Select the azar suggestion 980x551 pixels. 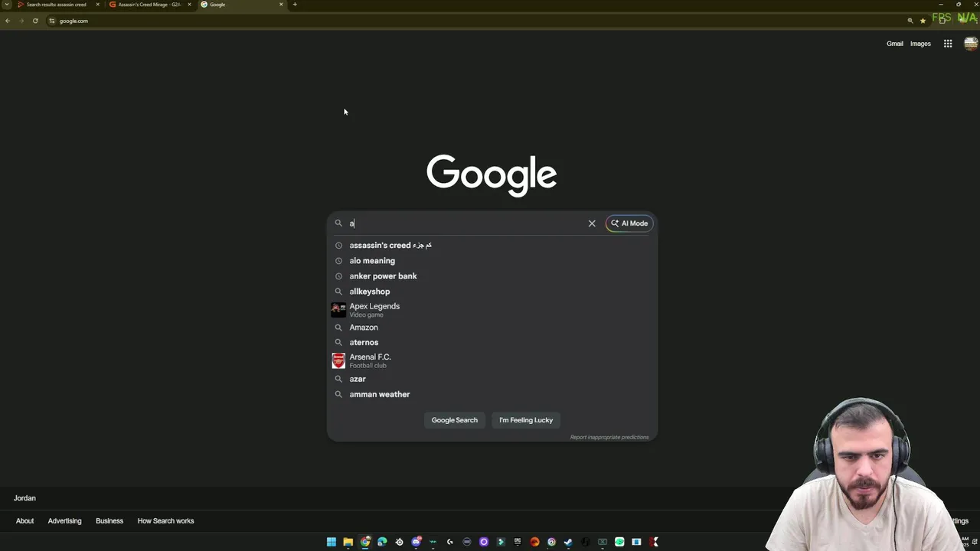[x=492, y=379]
